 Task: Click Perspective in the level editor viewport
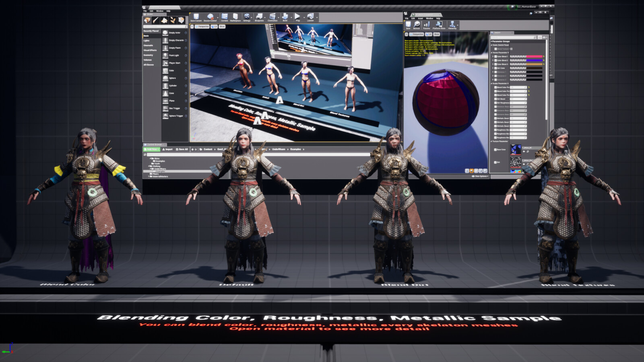[202, 27]
